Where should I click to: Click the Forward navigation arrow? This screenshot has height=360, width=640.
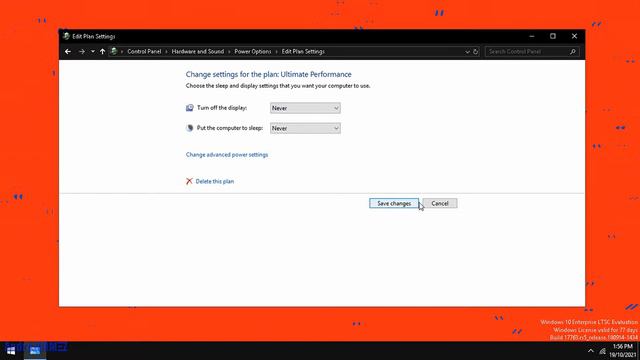(x=82, y=51)
